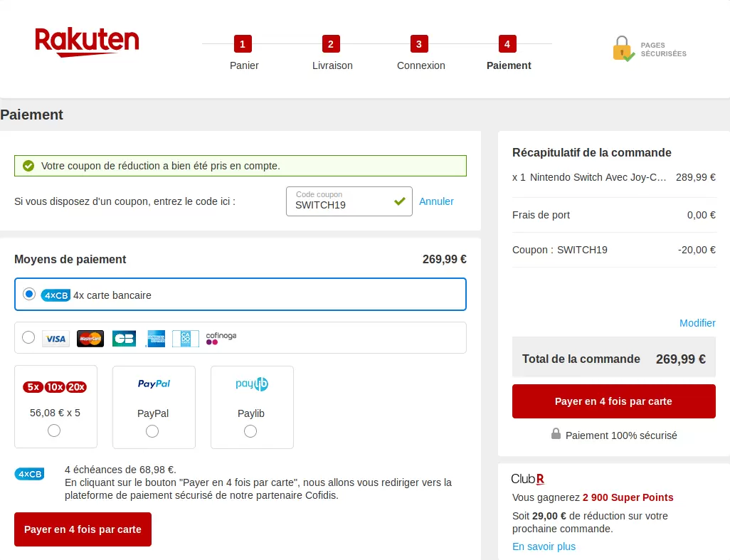The height and width of the screenshot is (560, 730).
Task: Click the MasterCard logo
Action: [x=90, y=339]
